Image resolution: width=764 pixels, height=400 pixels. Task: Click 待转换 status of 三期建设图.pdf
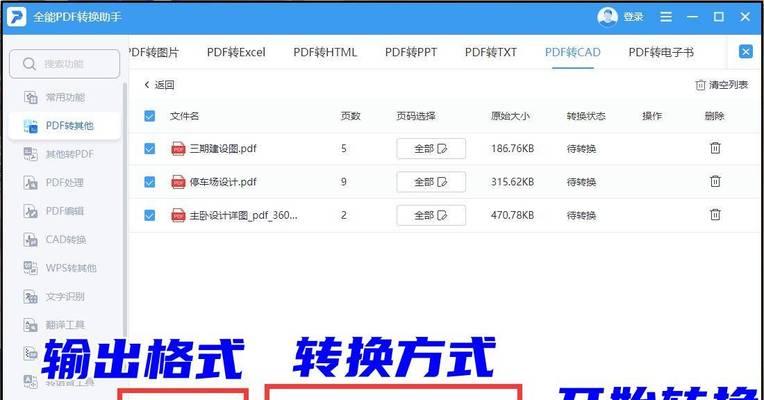[x=581, y=149]
